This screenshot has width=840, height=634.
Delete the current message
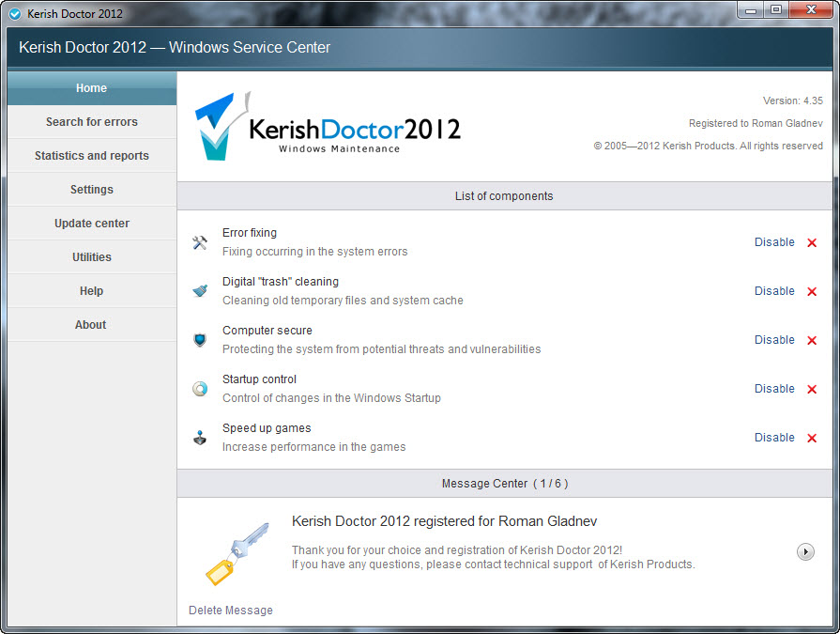(x=231, y=610)
